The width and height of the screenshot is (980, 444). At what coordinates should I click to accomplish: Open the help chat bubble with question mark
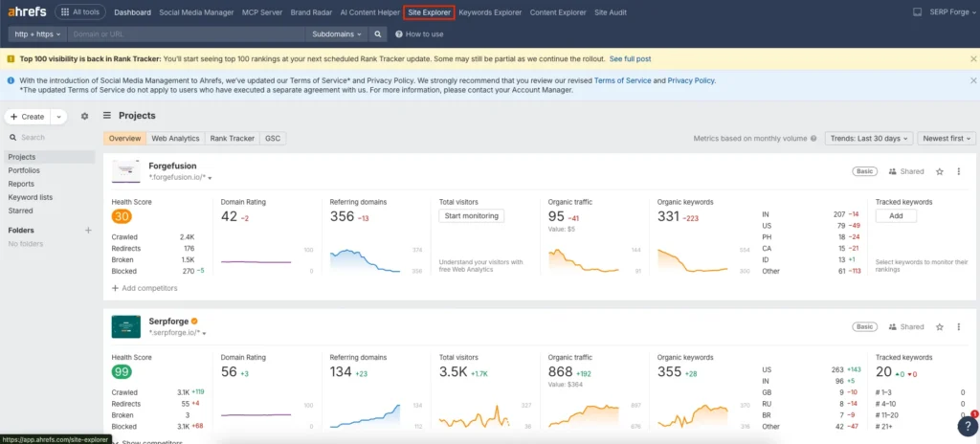967,425
